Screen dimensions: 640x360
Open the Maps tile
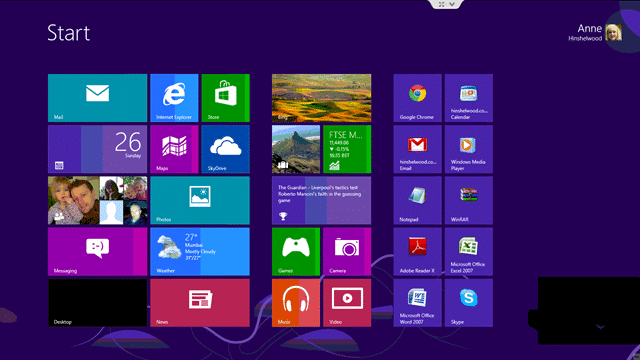pos(174,149)
